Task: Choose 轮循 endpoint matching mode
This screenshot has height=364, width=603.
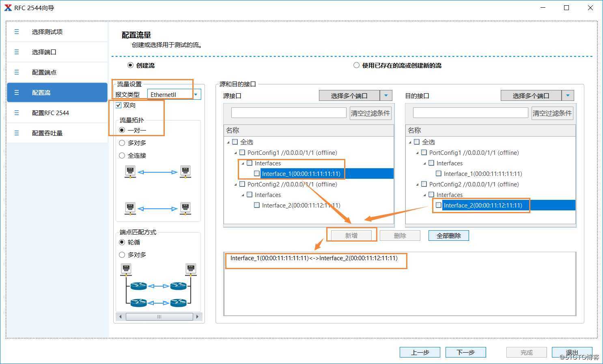Action: pyautogui.click(x=122, y=242)
